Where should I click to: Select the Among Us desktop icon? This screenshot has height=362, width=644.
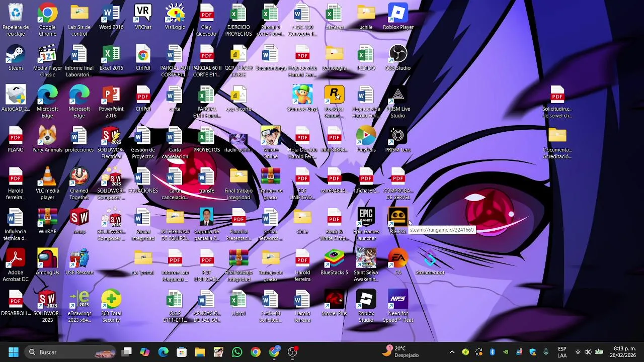click(47, 262)
